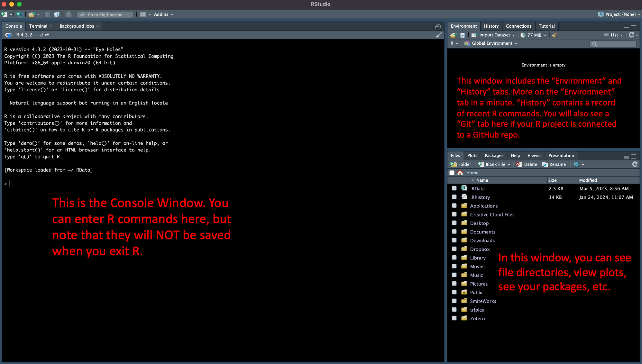Open the Help tab
Screen dimensions: 642x364
coord(515,156)
